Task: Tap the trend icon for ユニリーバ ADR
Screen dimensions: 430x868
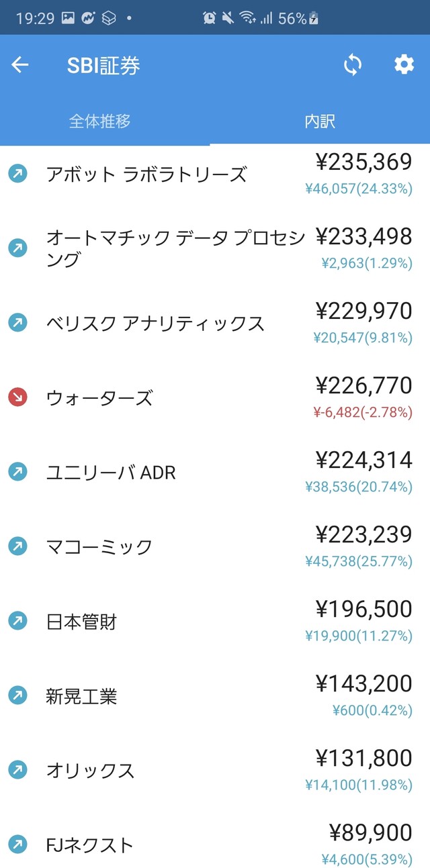Action: pyautogui.click(x=17, y=472)
